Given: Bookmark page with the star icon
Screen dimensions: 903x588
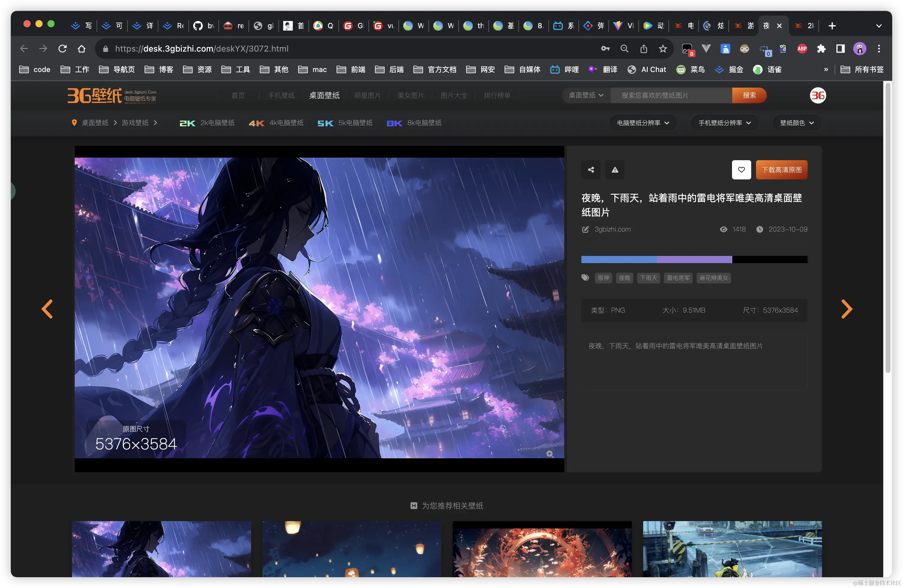Looking at the screenshot, I should [x=663, y=49].
